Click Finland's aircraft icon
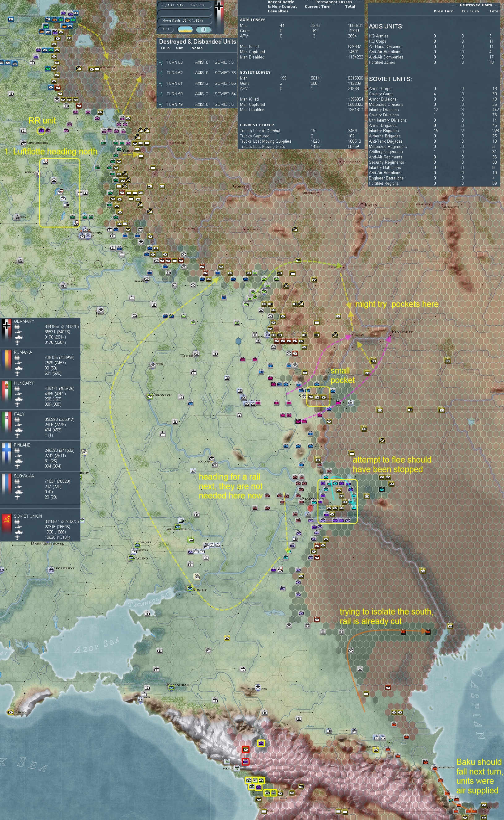Viewport: 504px width, 820px height. pos(17,466)
